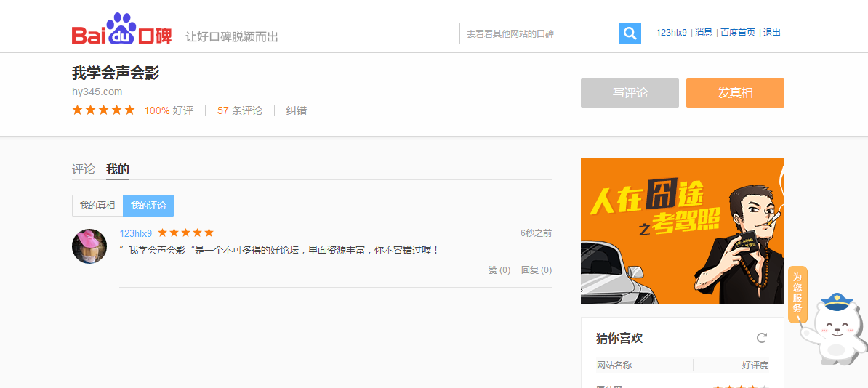
Task: Open the 消息 messages link
Action: (704, 33)
